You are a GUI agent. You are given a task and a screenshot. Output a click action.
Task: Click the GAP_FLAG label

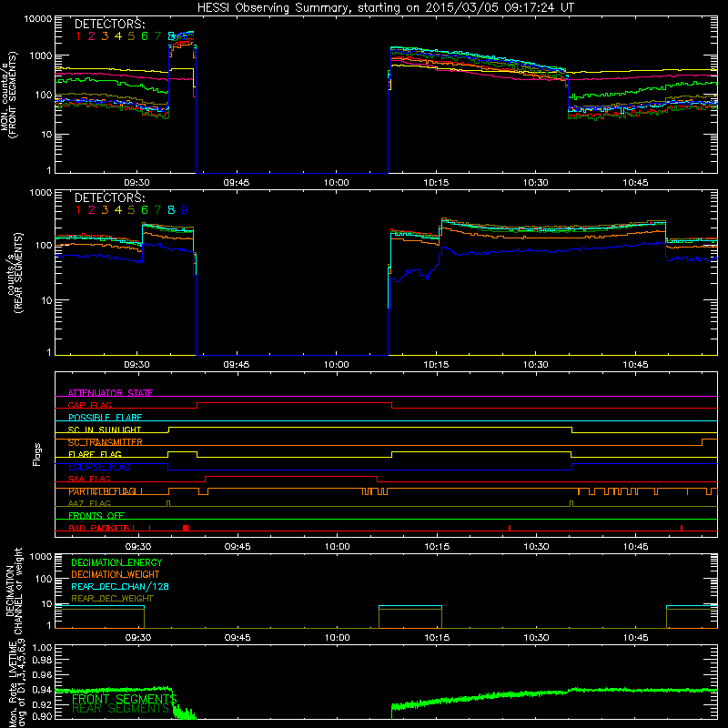click(x=89, y=405)
